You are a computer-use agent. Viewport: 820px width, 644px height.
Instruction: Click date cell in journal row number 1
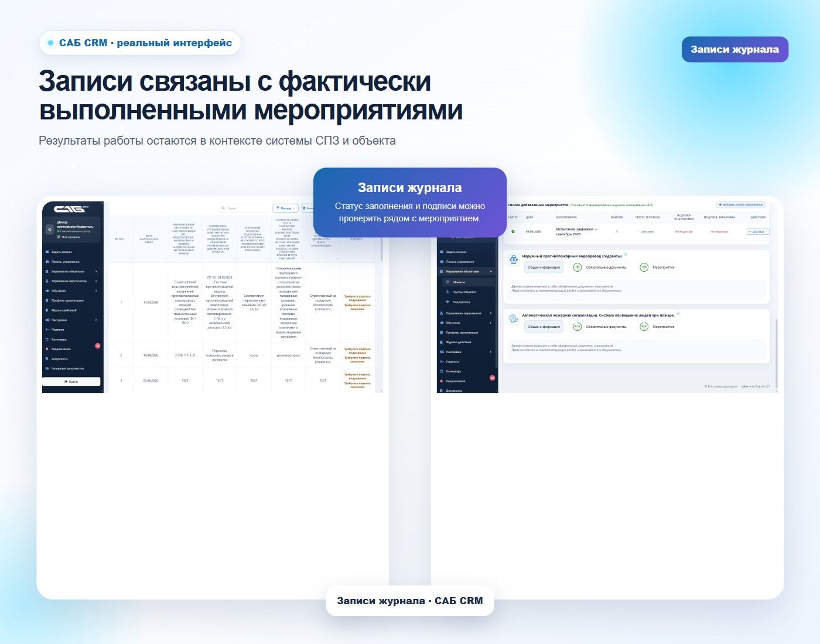tap(151, 303)
